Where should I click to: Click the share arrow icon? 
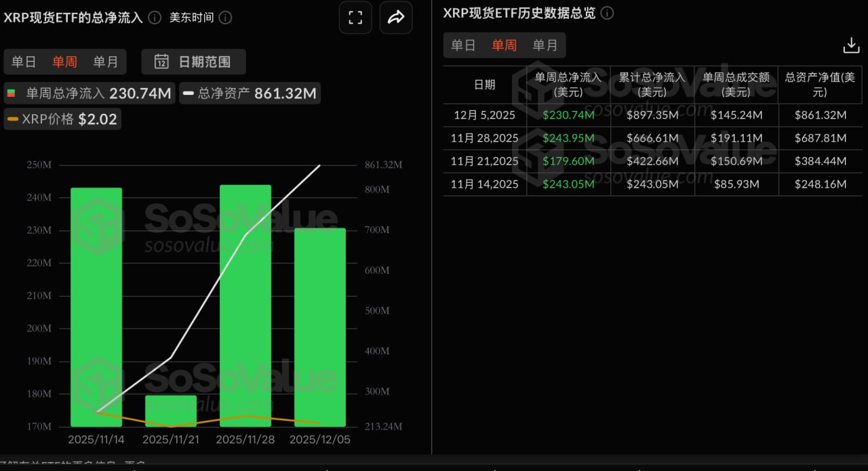(396, 18)
